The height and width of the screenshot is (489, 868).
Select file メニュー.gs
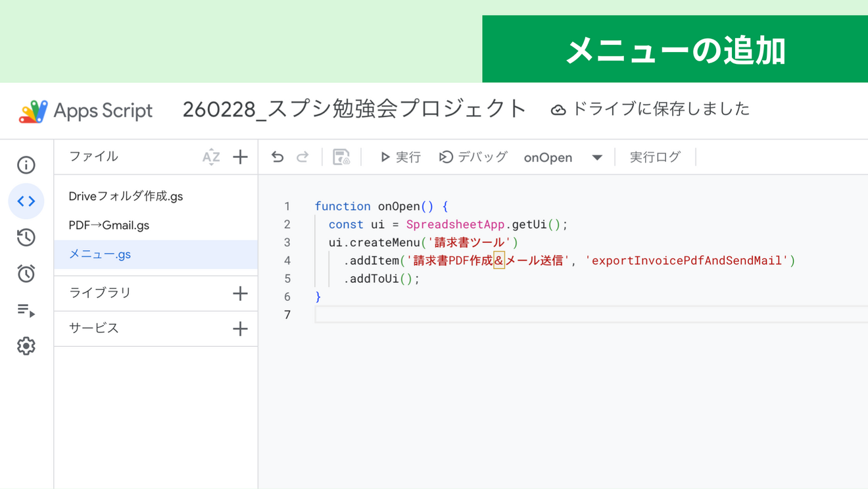tap(156, 254)
